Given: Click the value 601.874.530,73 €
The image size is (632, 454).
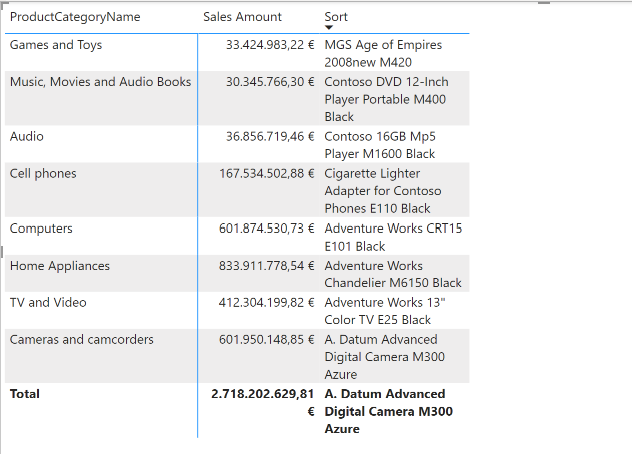Looking at the screenshot, I should 266,228.
